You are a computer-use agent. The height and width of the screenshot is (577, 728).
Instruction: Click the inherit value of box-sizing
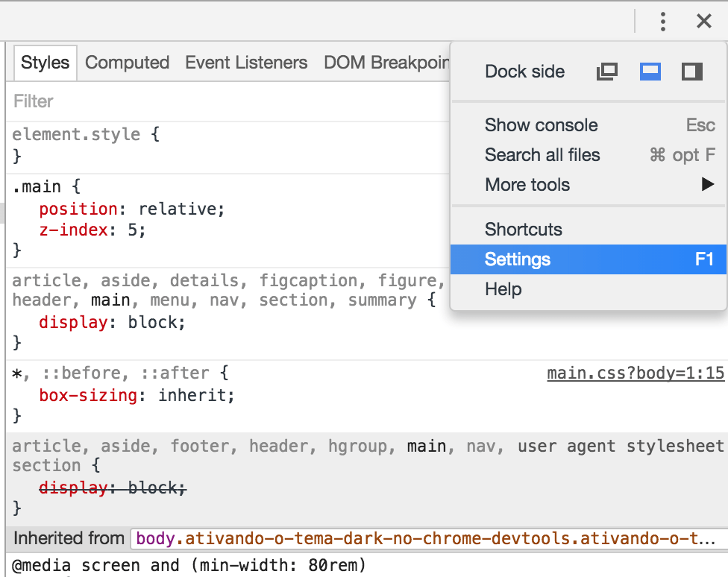(192, 396)
